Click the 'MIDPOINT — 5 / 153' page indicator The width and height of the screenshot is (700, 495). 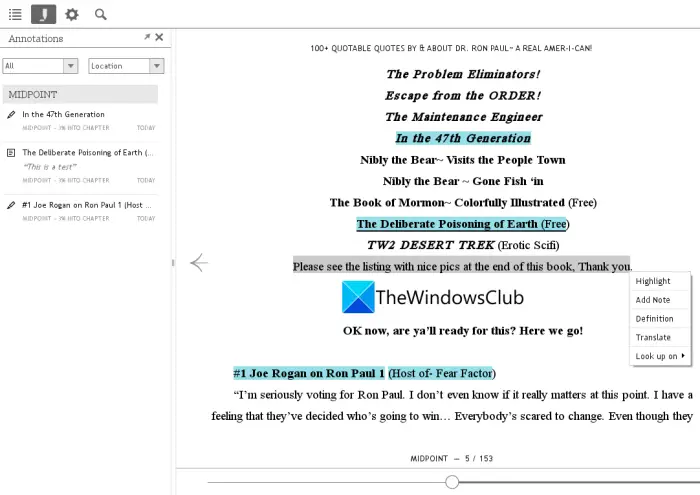451,458
